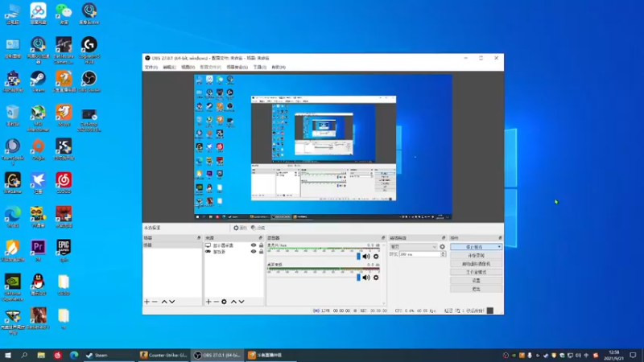Open the Windows Start menu
Image resolution: width=644 pixels, height=362 pixels.
tap(8, 355)
